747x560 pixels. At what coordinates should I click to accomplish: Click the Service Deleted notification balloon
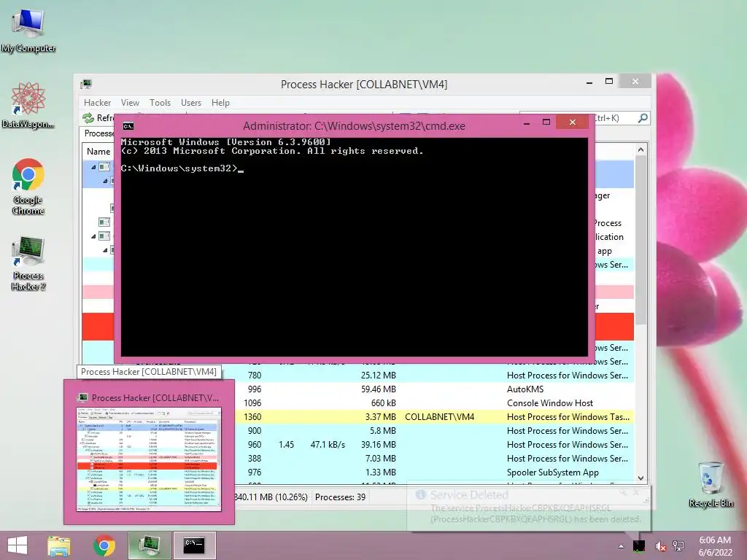[x=528, y=507]
